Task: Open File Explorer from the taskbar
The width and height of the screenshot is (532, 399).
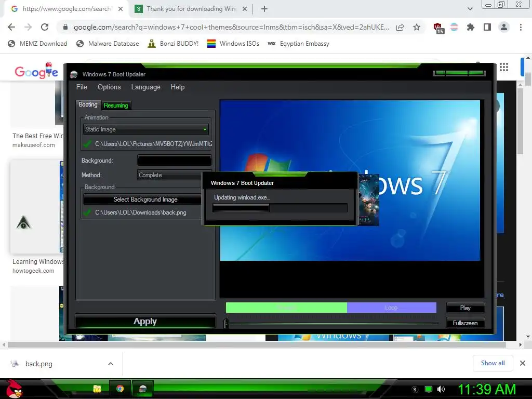Action: coord(97,389)
